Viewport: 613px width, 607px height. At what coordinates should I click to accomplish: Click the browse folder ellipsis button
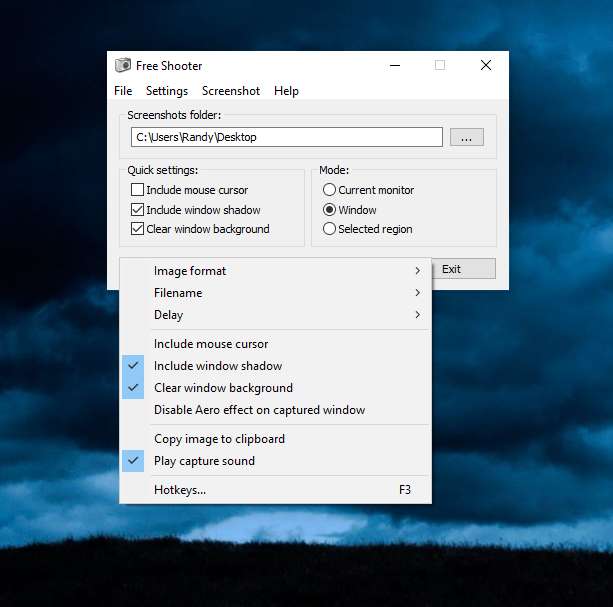pos(466,137)
